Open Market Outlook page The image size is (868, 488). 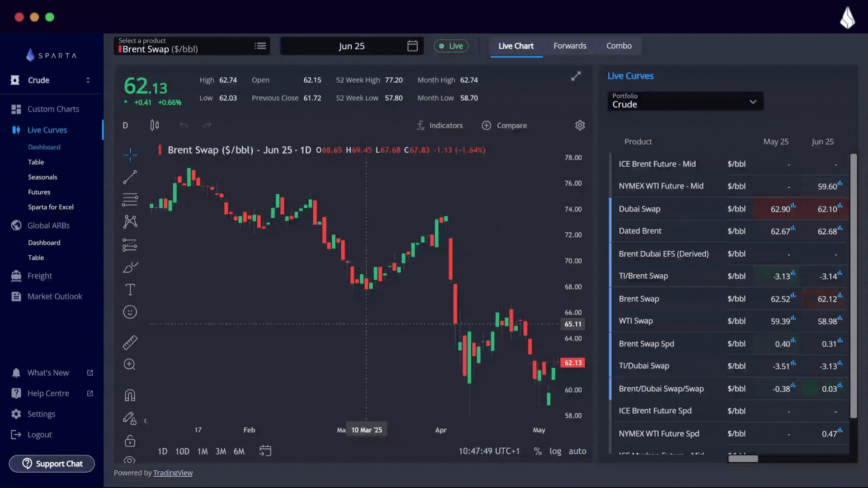click(55, 296)
